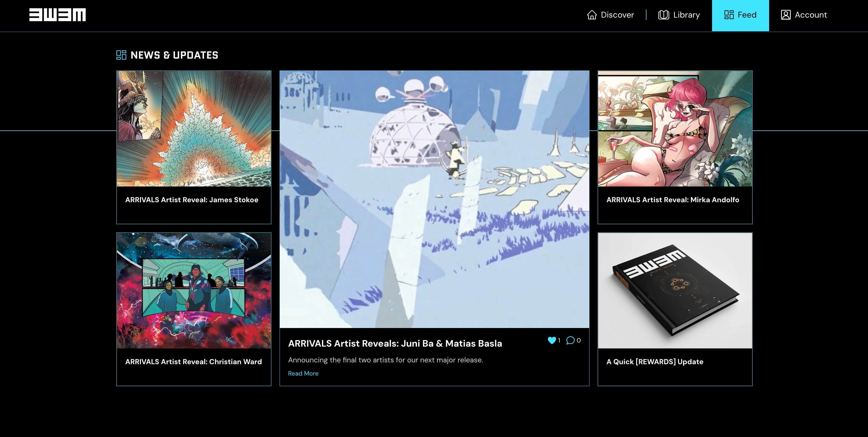Screen dimensions: 868x437
Task: Like the Juni Ba post with heart icon
Action: coord(551,340)
